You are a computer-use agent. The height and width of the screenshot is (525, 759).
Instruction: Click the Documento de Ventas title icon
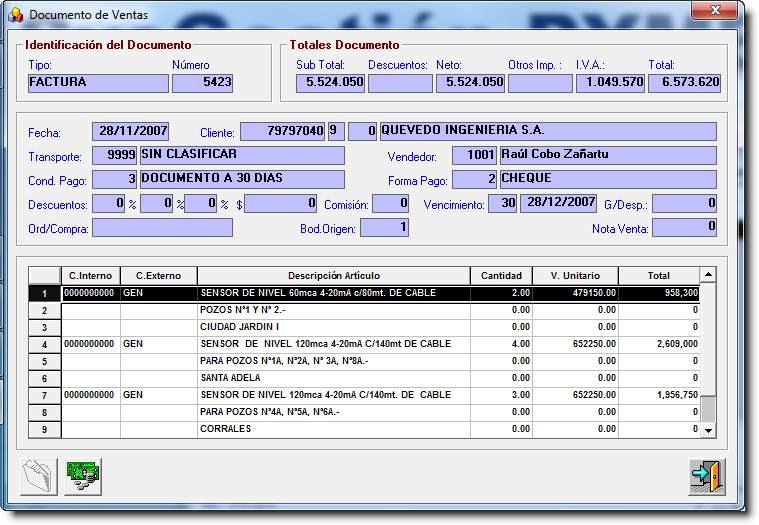(x=16, y=15)
